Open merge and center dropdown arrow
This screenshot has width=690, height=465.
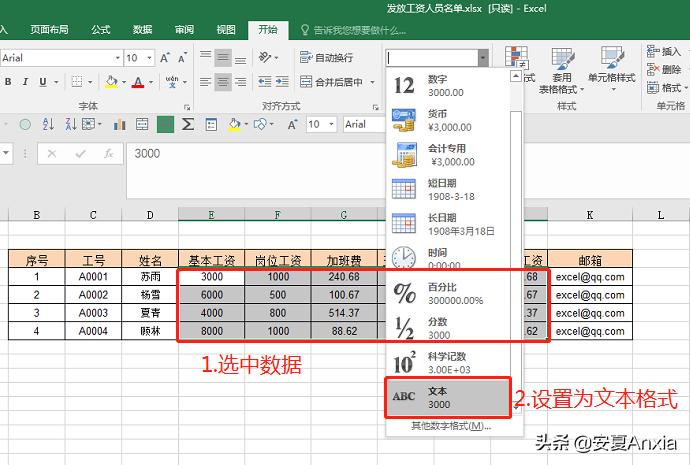click(x=372, y=82)
